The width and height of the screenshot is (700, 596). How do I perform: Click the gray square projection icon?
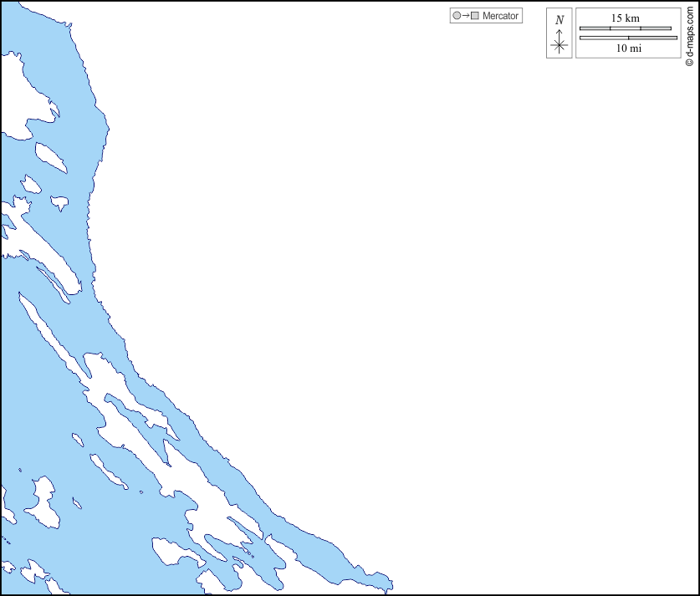click(x=475, y=16)
